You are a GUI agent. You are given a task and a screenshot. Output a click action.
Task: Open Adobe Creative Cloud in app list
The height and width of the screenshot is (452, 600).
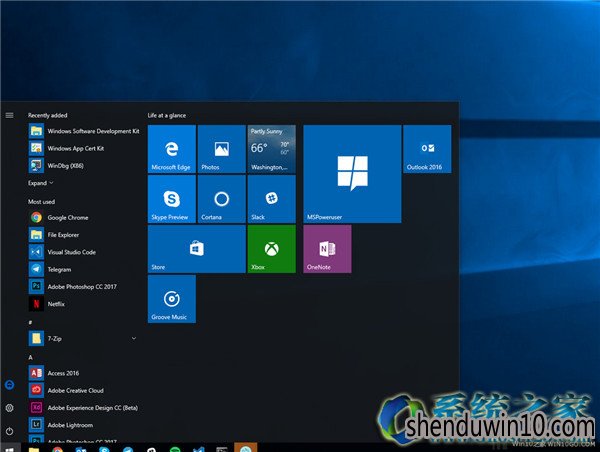pyautogui.click(x=84, y=390)
